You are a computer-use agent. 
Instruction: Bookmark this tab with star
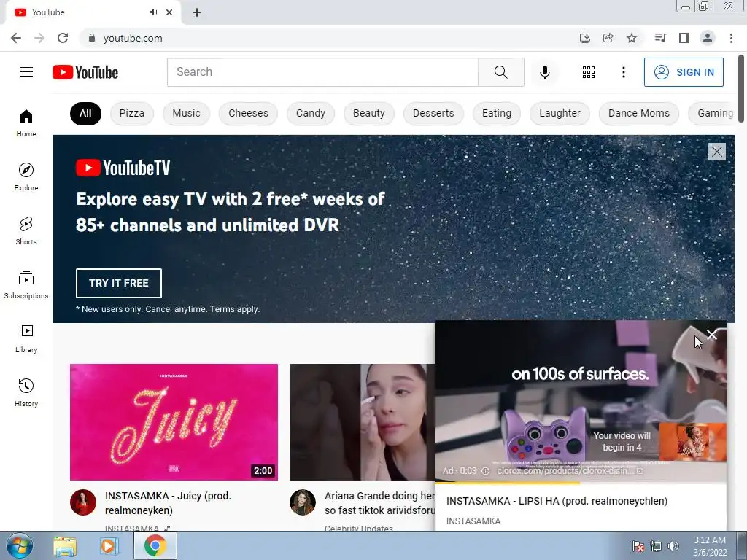point(632,38)
